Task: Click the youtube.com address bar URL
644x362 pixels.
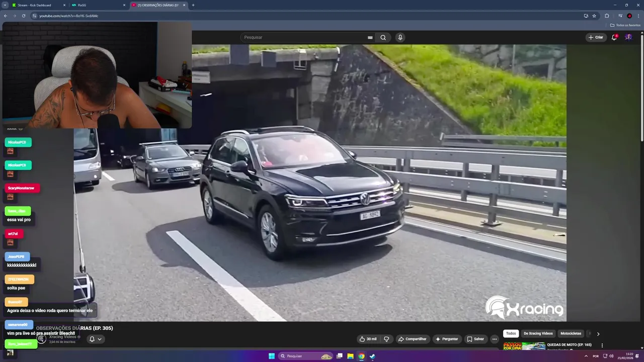Action: [69, 16]
